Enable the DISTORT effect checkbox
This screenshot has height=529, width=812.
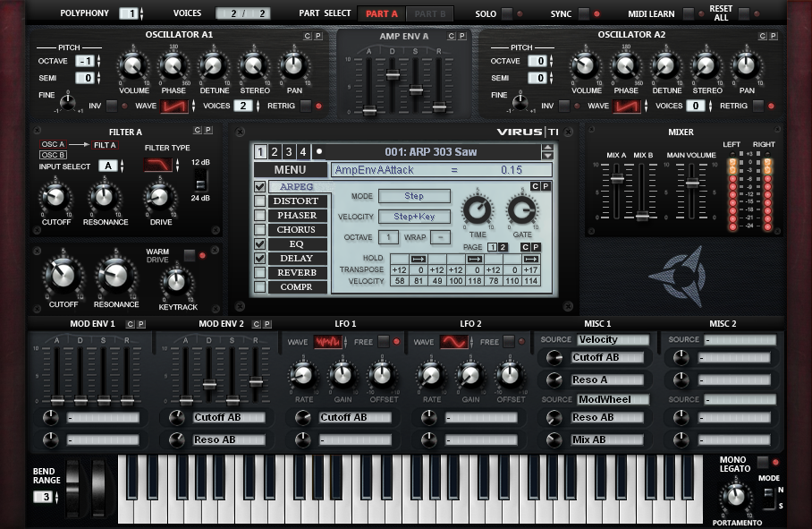[x=260, y=201]
